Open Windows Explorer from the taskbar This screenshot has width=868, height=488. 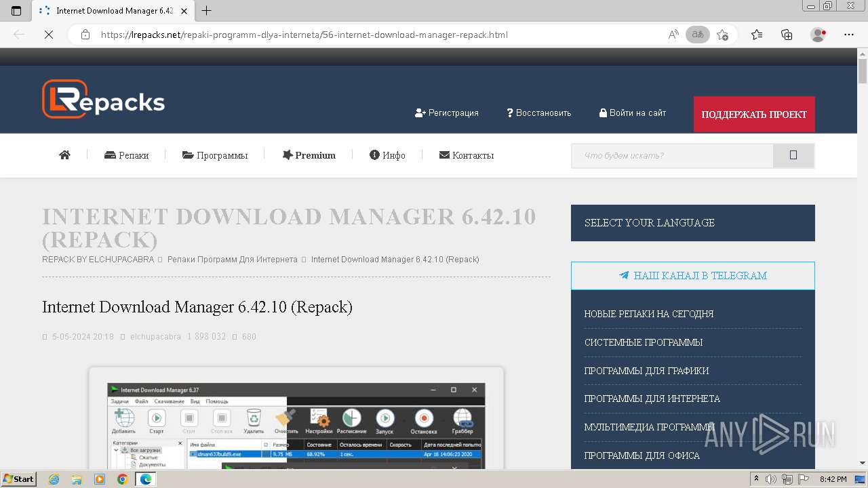point(77,479)
